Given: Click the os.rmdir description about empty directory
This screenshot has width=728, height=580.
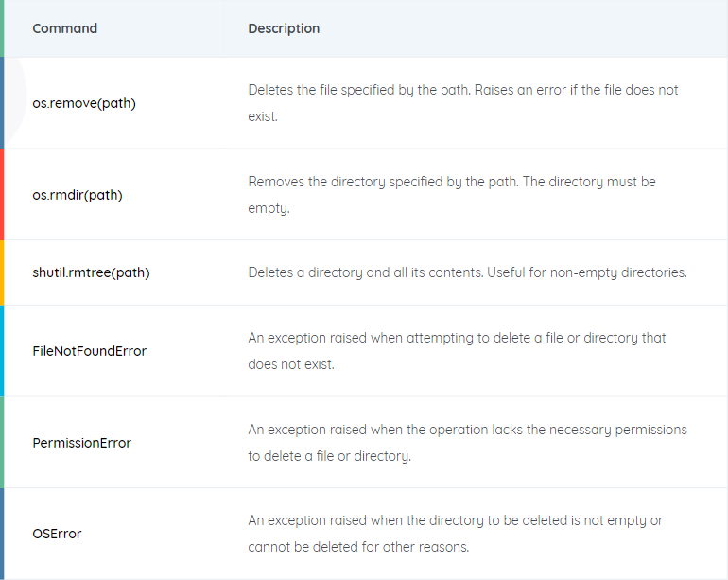Looking at the screenshot, I should pyautogui.click(x=452, y=195).
